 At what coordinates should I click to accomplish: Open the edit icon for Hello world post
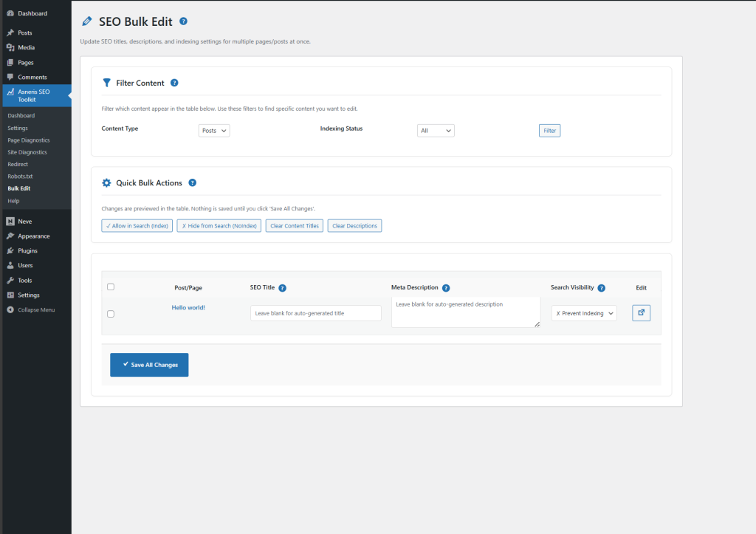[x=640, y=312]
